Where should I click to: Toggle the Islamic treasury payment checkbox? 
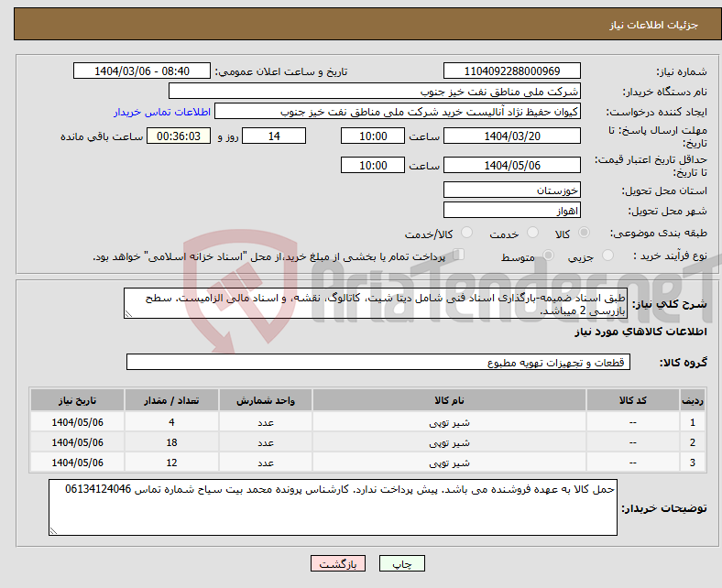[459, 256]
